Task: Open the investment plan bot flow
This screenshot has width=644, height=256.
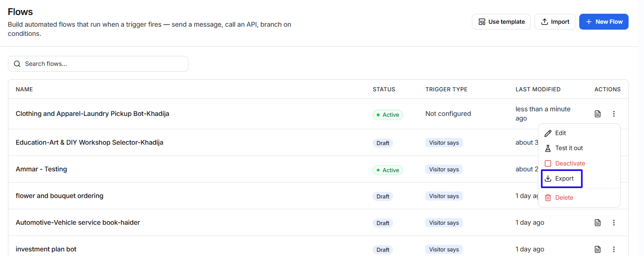Action: pyautogui.click(x=46, y=249)
